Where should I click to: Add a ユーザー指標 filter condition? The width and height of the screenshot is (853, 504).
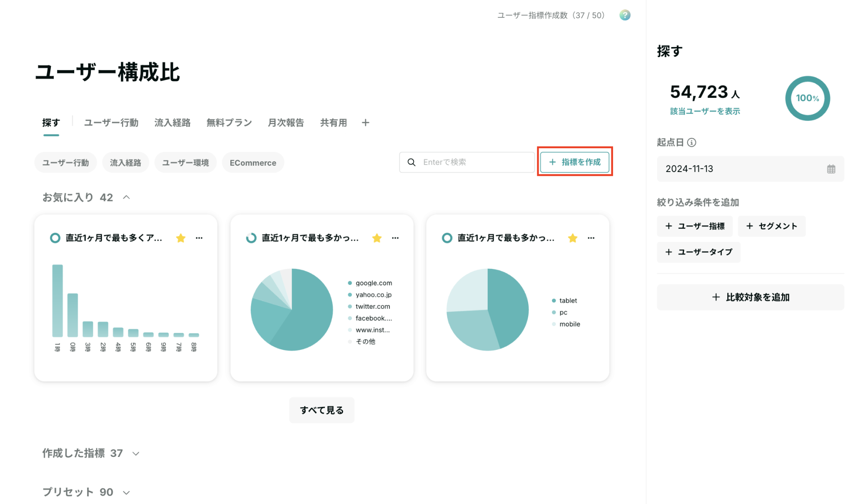pyautogui.click(x=695, y=226)
